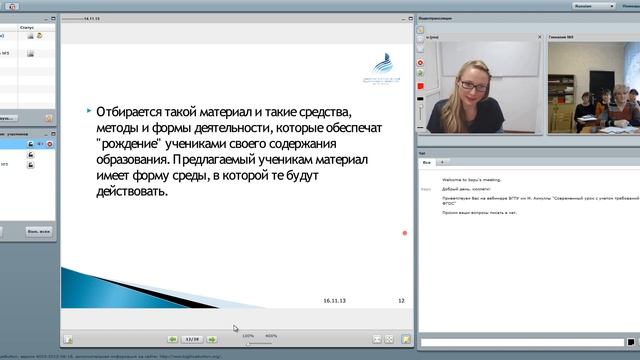Click the button at users panel bottom left

[x=8, y=118]
